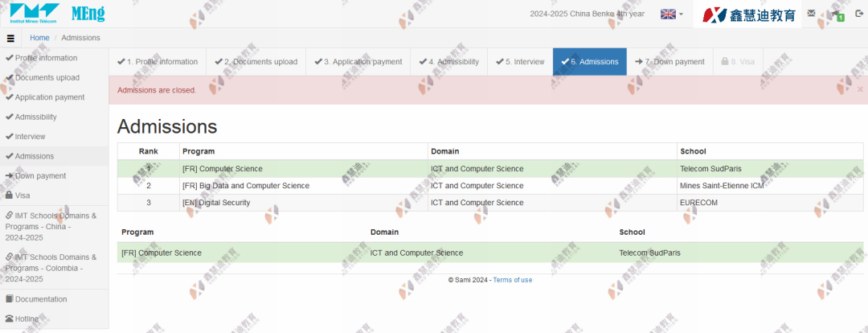This screenshot has height=333, width=868.
Task: Click the locked 8 Visa tab
Action: (738, 61)
